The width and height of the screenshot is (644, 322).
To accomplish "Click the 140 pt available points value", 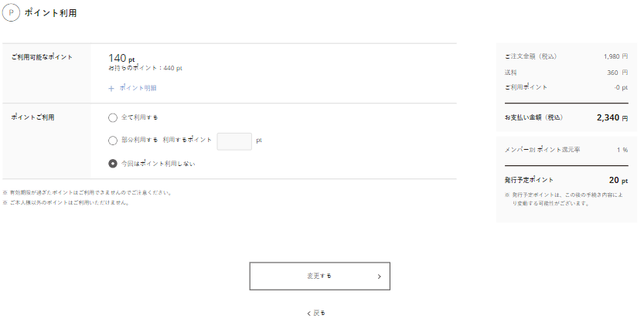I will (122, 58).
